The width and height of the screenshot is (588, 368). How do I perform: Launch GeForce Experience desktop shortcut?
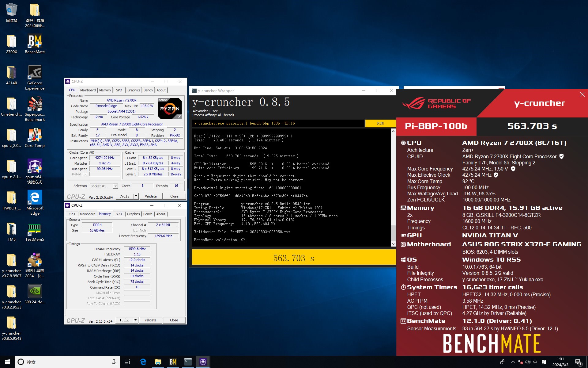35,78
